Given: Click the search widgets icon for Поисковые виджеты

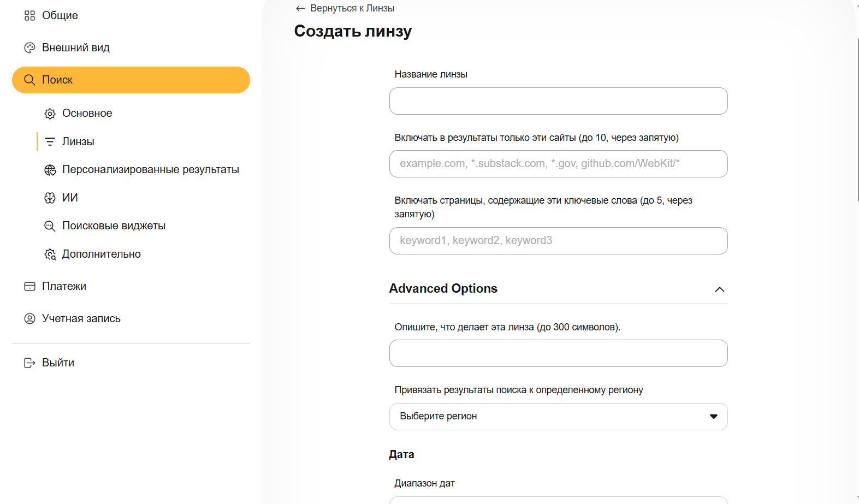Looking at the screenshot, I should 50,226.
